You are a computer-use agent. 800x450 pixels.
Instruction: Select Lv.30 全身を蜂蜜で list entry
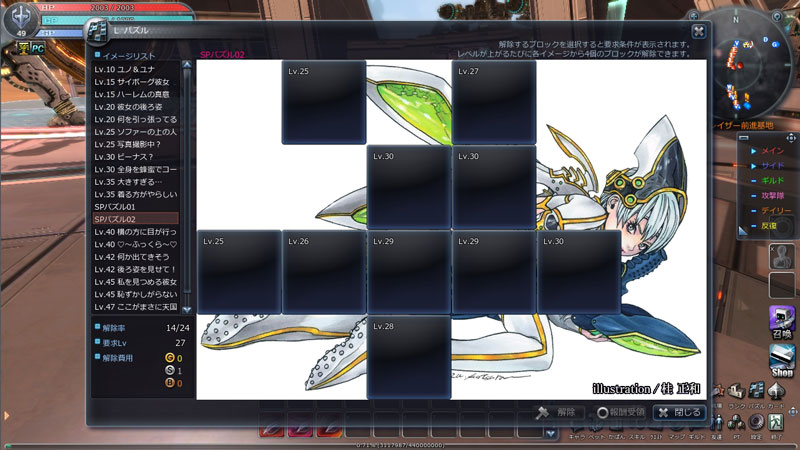[136, 169]
